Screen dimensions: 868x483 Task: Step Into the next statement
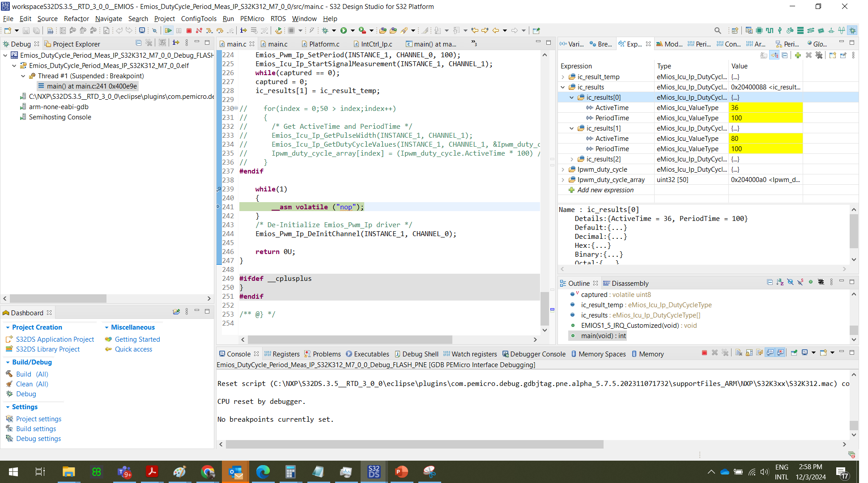click(210, 30)
